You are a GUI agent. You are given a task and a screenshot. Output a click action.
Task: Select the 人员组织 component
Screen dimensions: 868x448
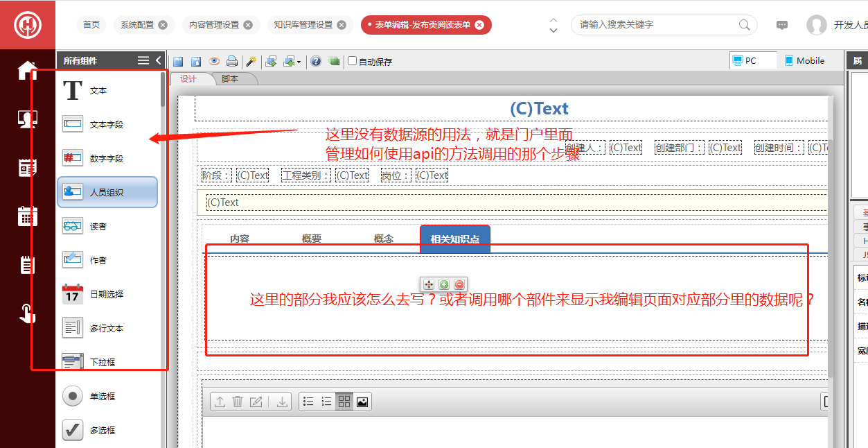(107, 192)
